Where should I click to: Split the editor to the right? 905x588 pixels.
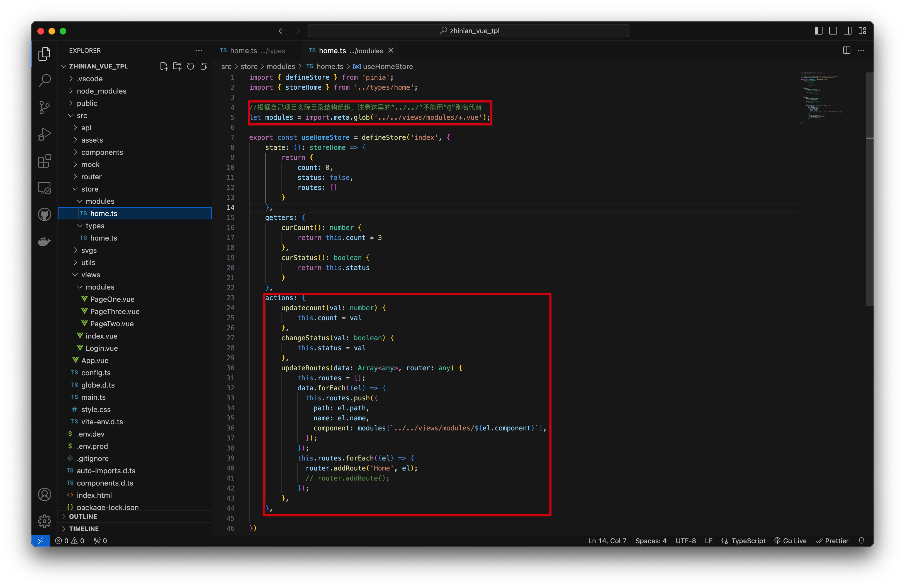click(x=846, y=50)
